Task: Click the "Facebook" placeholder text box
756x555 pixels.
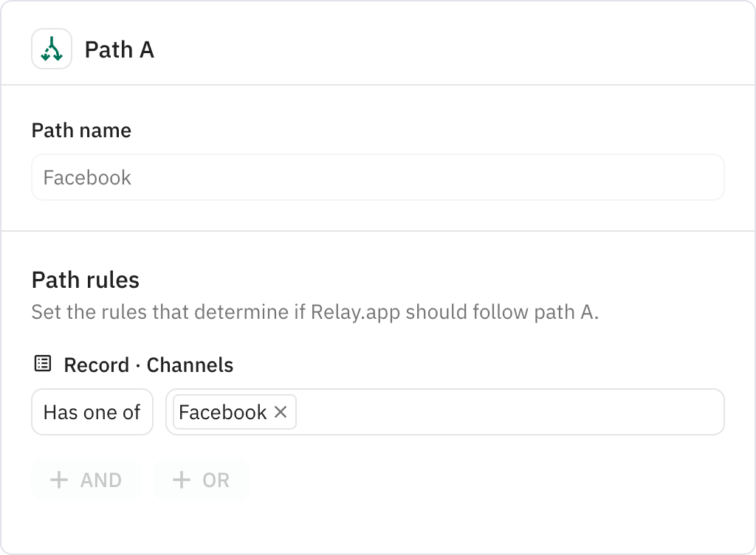Action: (377, 177)
